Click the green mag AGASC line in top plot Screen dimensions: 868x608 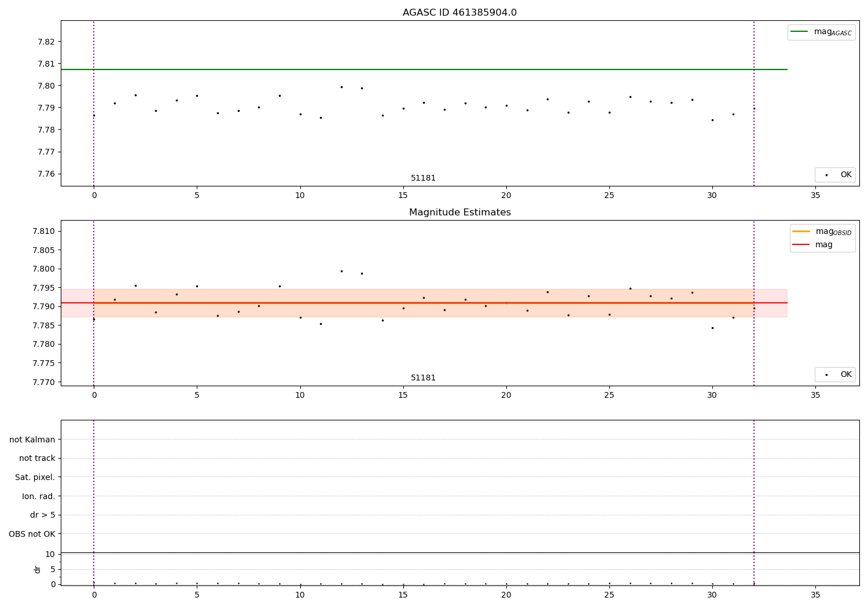tap(424, 69)
